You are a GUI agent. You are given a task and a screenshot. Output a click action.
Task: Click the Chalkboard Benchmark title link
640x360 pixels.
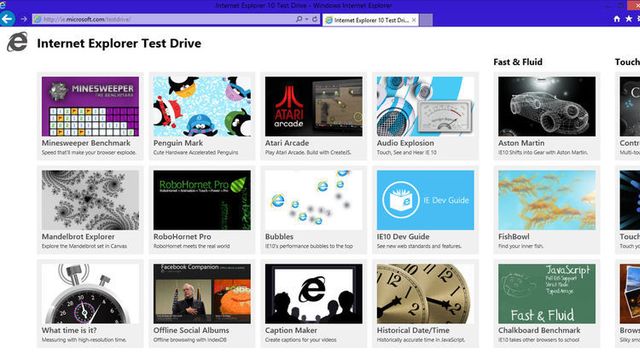click(x=539, y=330)
